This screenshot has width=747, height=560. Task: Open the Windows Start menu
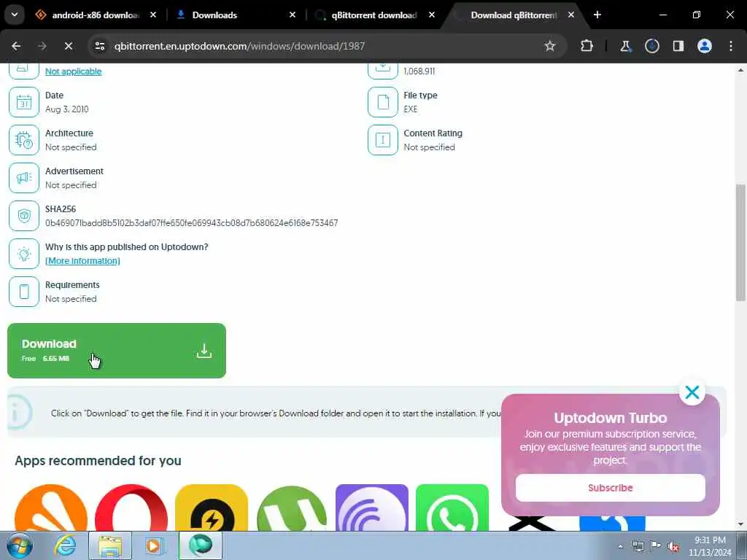(x=20, y=545)
